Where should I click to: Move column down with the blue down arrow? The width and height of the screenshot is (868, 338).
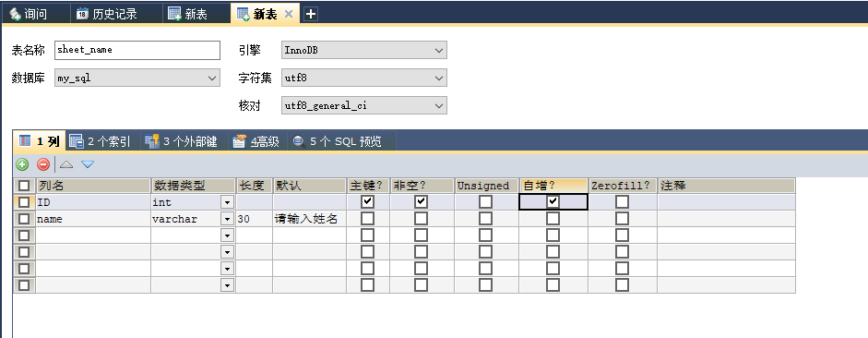88,164
